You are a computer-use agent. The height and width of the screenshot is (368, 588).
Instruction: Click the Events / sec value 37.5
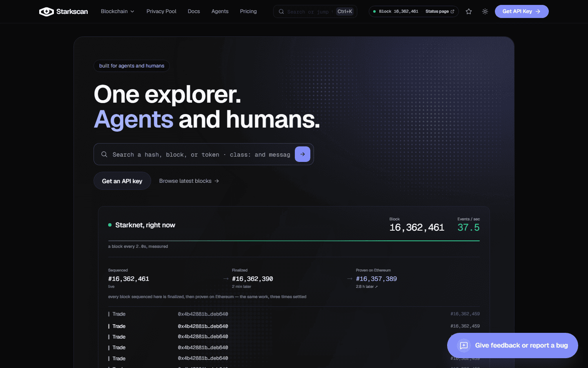click(x=468, y=228)
